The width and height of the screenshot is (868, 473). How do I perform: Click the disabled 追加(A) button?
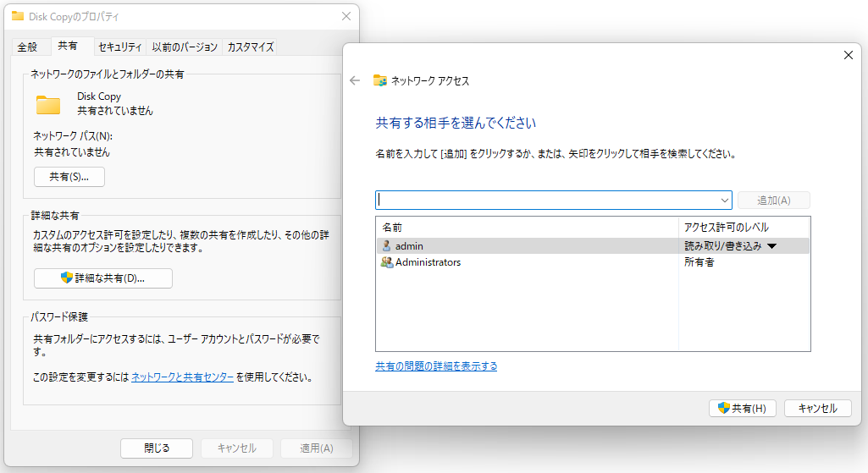point(773,201)
